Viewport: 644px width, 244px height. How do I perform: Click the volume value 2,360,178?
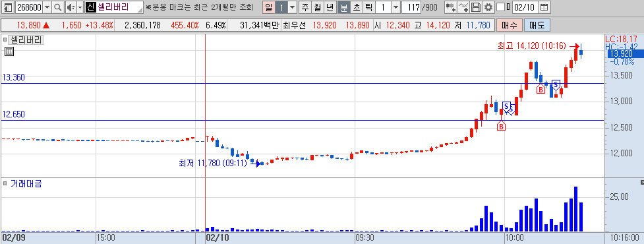[x=142, y=25]
